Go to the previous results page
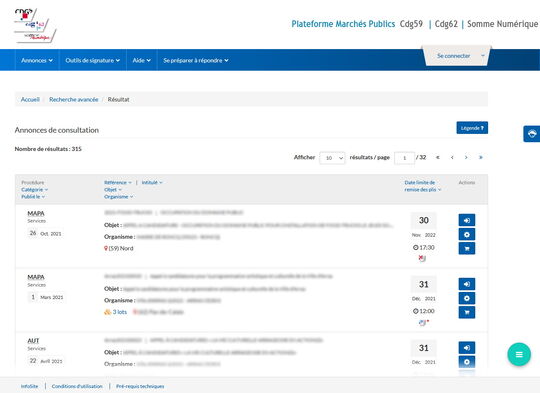The image size is (540, 393). coord(452,157)
